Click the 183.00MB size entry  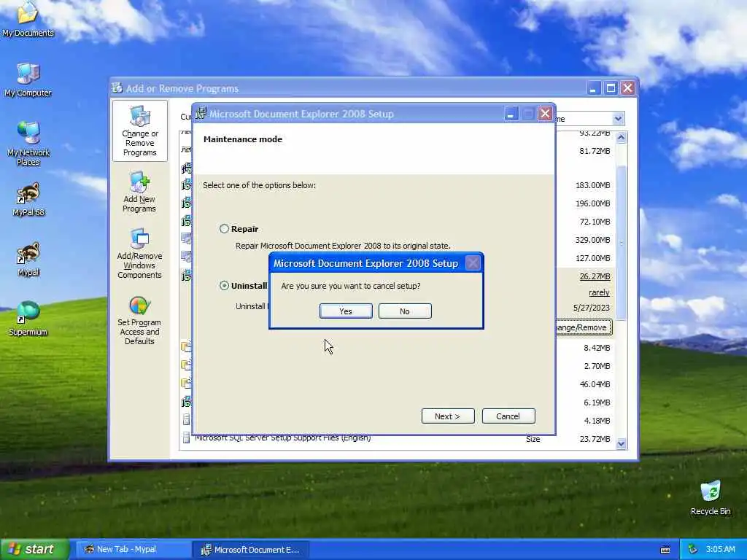click(x=592, y=185)
